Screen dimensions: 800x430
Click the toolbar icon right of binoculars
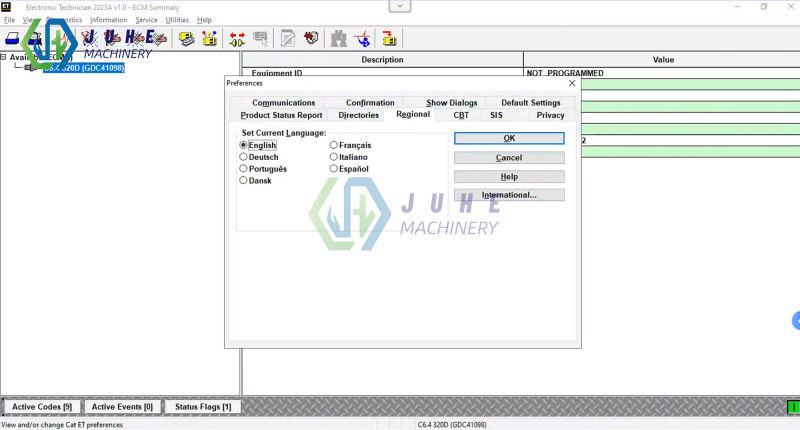point(363,39)
